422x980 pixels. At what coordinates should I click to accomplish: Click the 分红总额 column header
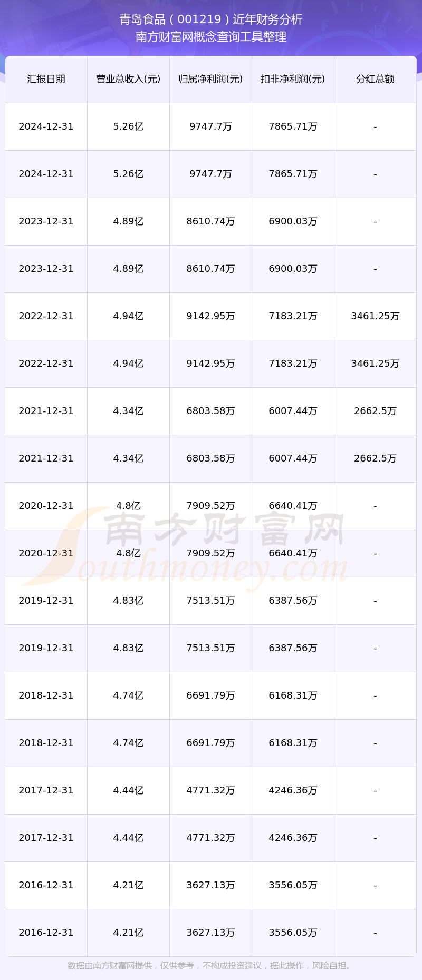click(375, 79)
